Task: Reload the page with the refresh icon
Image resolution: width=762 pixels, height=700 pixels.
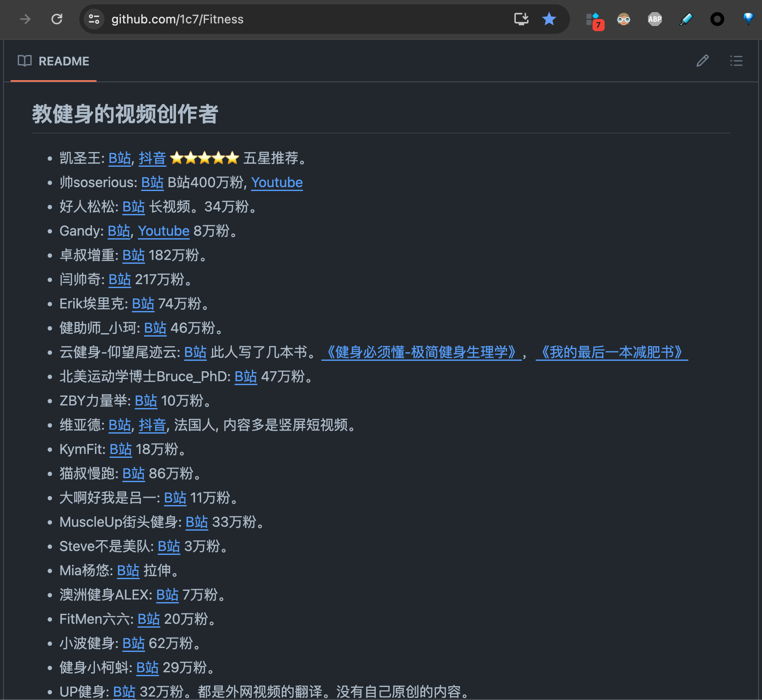Action: point(57,19)
